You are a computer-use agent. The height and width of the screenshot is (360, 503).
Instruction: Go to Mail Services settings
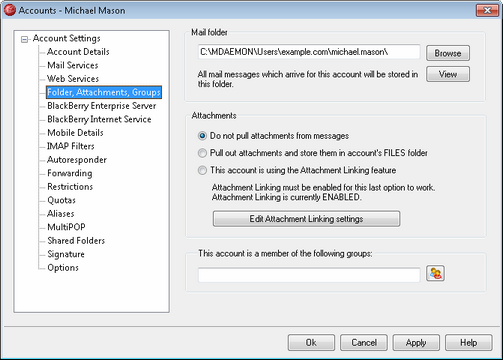pos(73,65)
